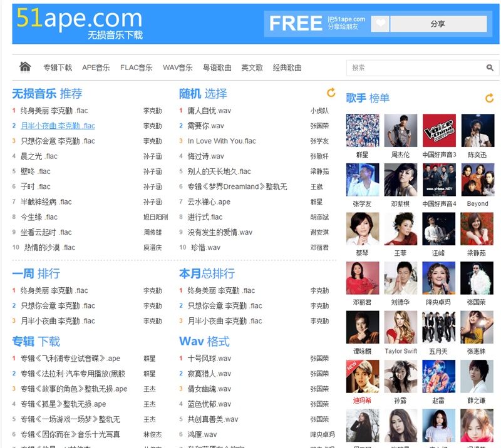
Task: Open the WAV音乐 menu item
Action: point(178,68)
